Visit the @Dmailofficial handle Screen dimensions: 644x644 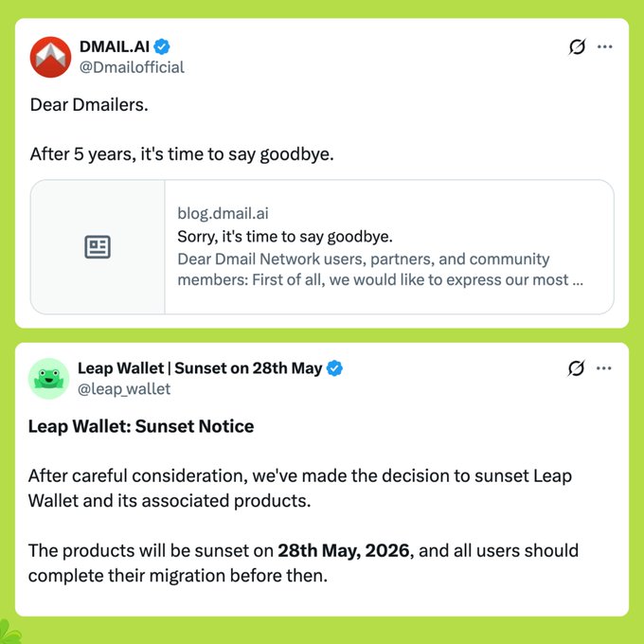[x=132, y=67]
